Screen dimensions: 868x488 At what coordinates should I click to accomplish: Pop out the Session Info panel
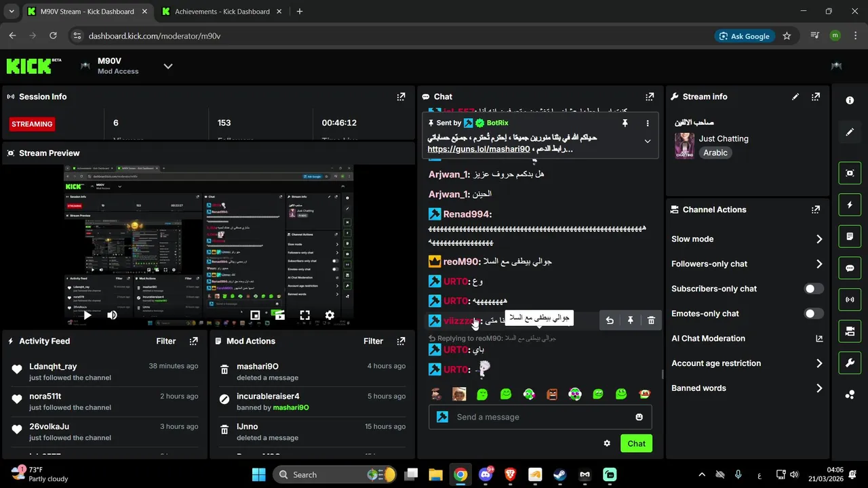pyautogui.click(x=401, y=97)
